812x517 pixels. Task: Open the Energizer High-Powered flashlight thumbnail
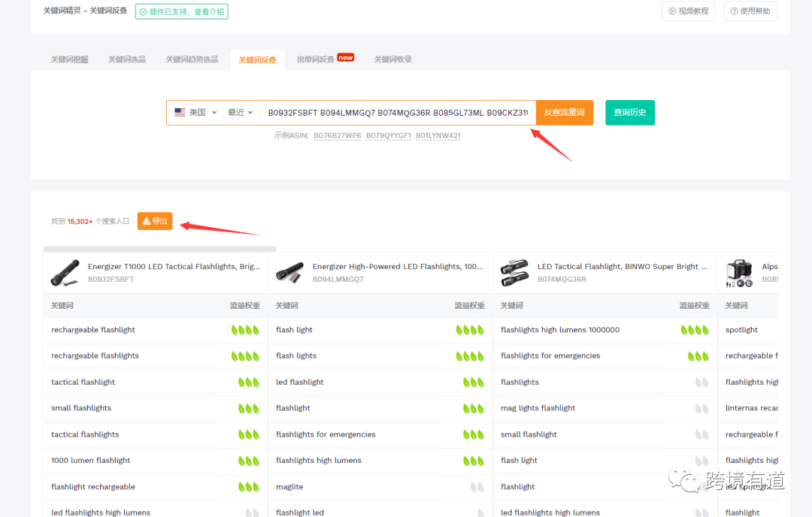[x=289, y=273]
